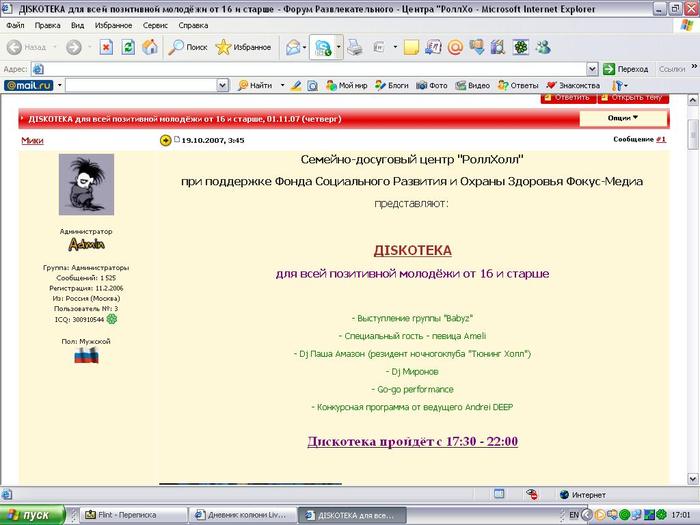
Task: Open the Правка menu
Action: pos(47,25)
